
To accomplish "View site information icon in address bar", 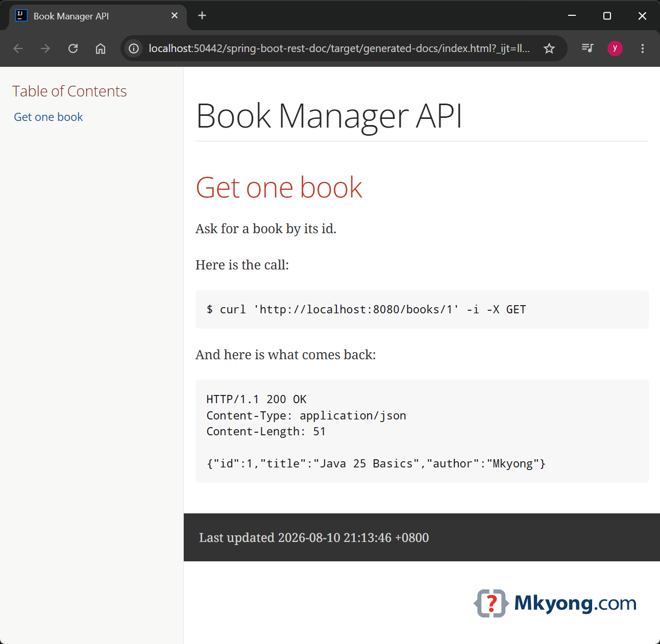I will click(x=134, y=48).
